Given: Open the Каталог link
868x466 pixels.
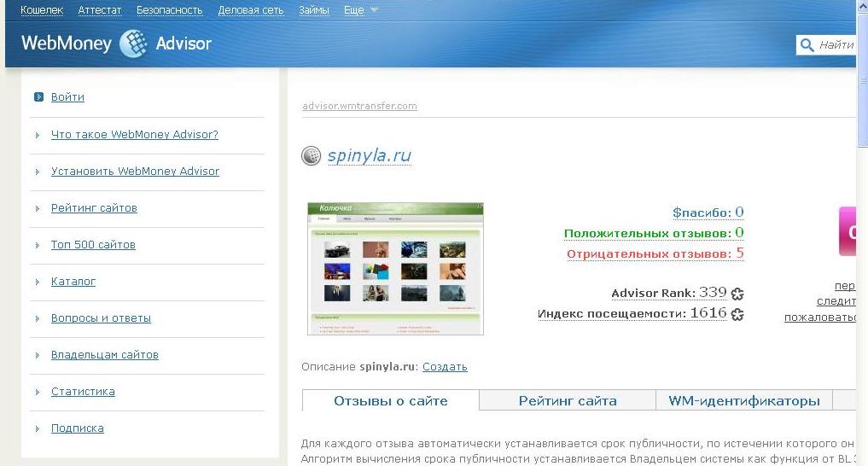Looking at the screenshot, I should pos(73,281).
